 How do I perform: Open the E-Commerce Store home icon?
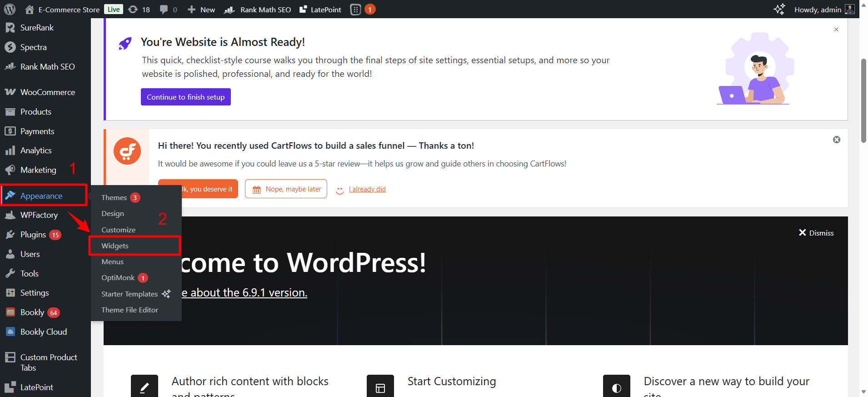[30, 9]
